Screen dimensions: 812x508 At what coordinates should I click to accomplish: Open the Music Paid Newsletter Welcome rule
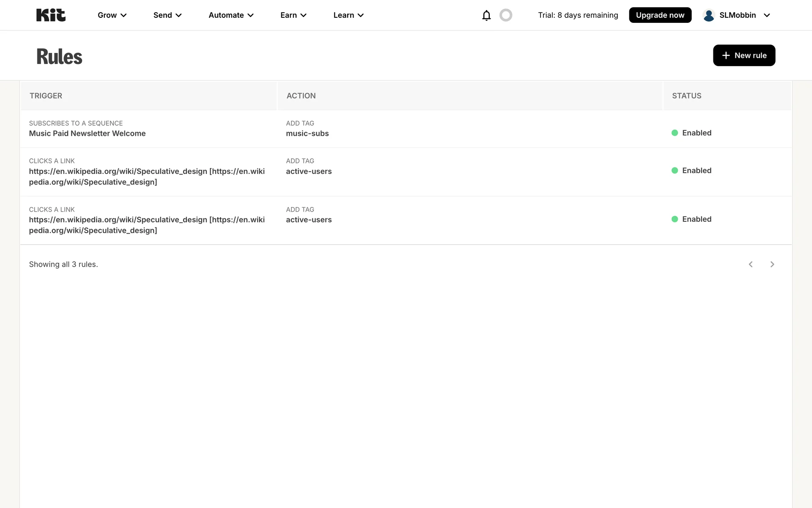pyautogui.click(x=87, y=133)
